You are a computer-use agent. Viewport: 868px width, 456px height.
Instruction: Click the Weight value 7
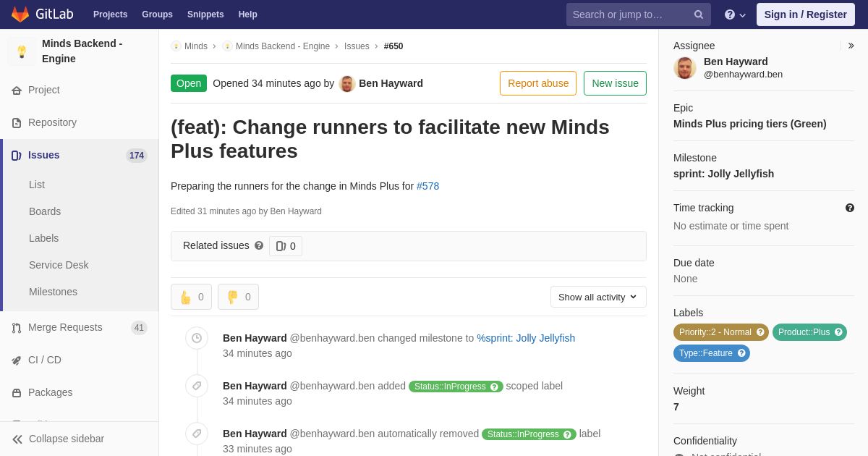(676, 407)
